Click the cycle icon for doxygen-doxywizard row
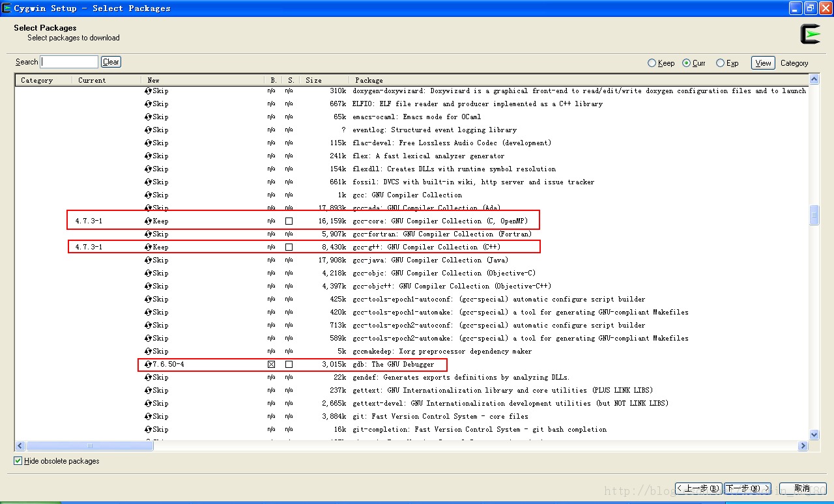The width and height of the screenshot is (834, 504). 149,91
